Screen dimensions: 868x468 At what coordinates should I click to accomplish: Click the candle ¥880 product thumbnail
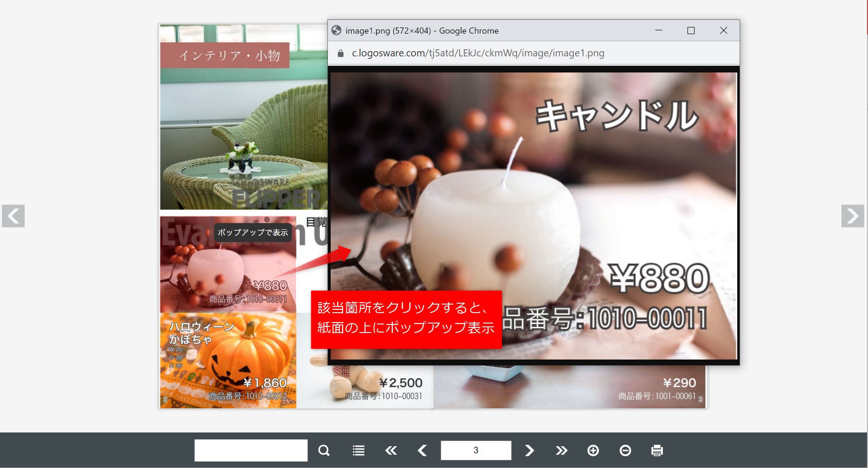click(228, 270)
